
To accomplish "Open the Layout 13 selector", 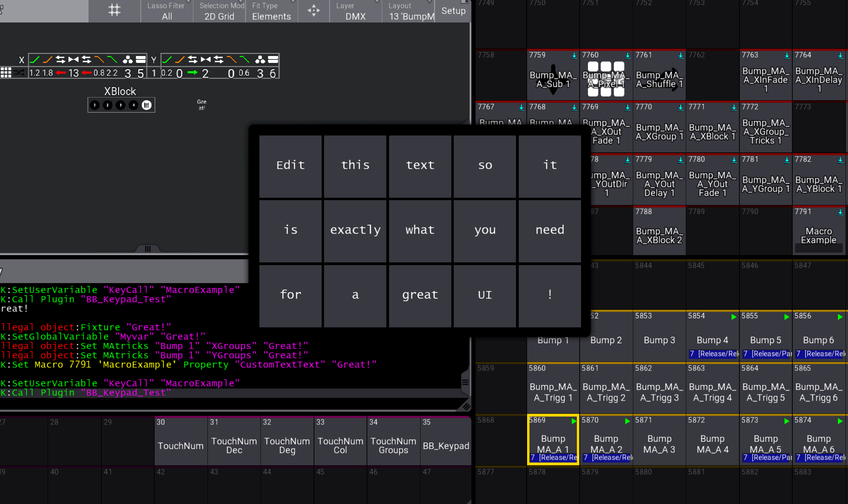I will point(408,11).
